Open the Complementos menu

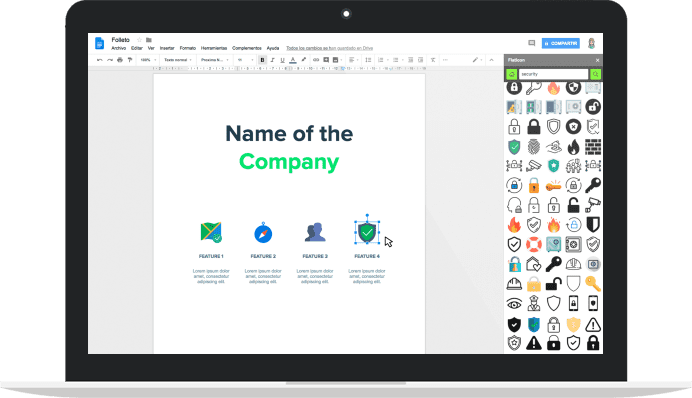point(247,48)
